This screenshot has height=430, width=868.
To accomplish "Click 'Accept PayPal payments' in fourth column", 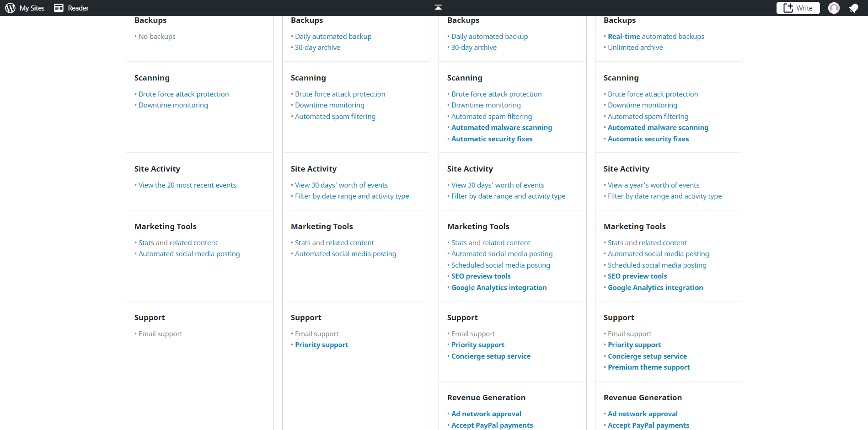I will pos(648,425).
